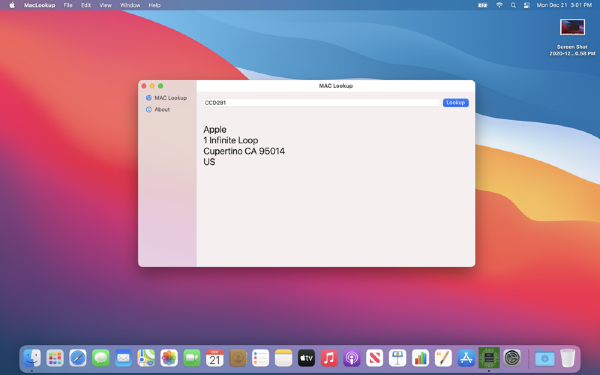This screenshot has height=375, width=600.
Task: Open the File menu
Action: pyautogui.click(x=68, y=5)
